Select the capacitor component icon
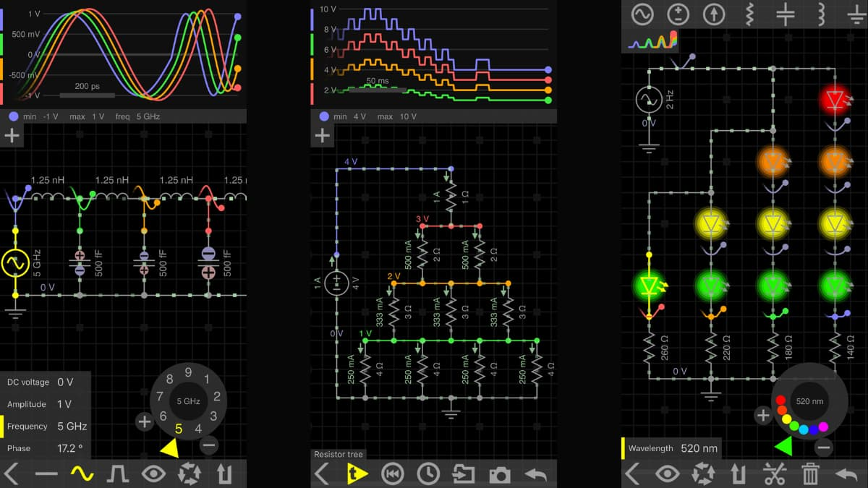 [x=785, y=14]
